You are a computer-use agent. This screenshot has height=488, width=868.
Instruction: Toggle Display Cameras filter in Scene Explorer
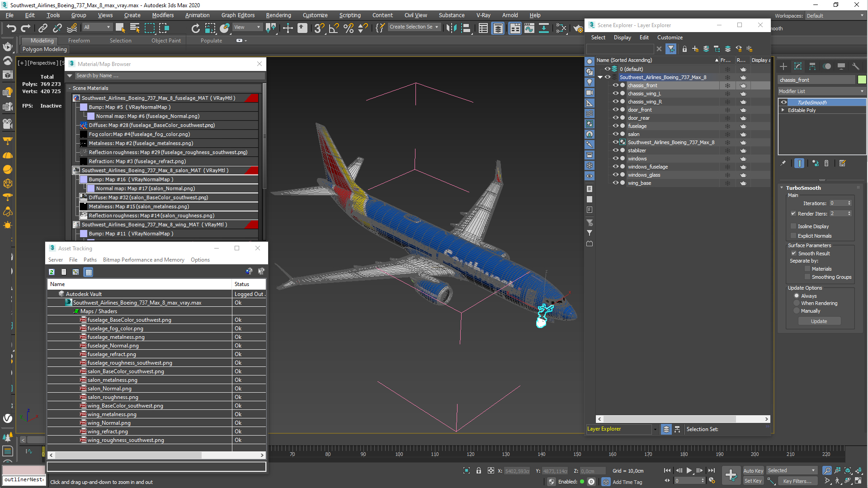pos(590,93)
